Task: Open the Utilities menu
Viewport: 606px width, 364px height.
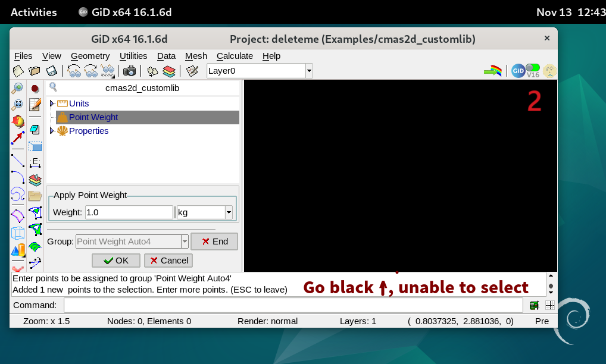Action: [x=133, y=56]
